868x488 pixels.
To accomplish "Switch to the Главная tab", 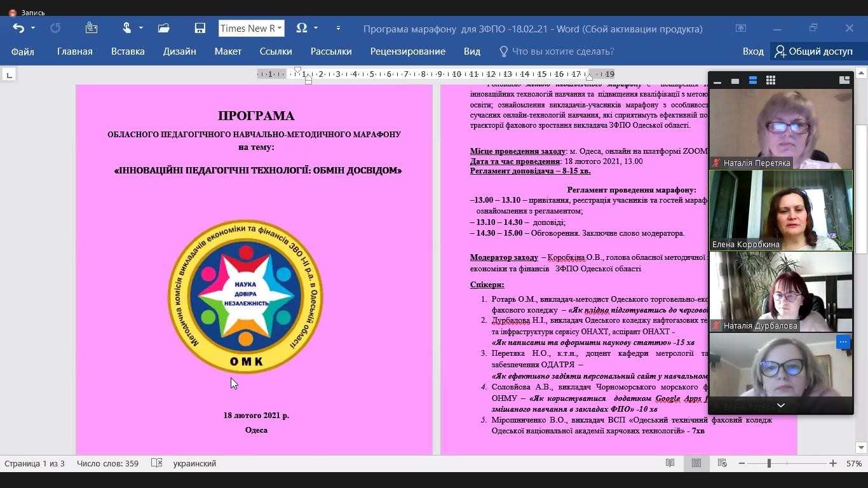I will coord(75,51).
